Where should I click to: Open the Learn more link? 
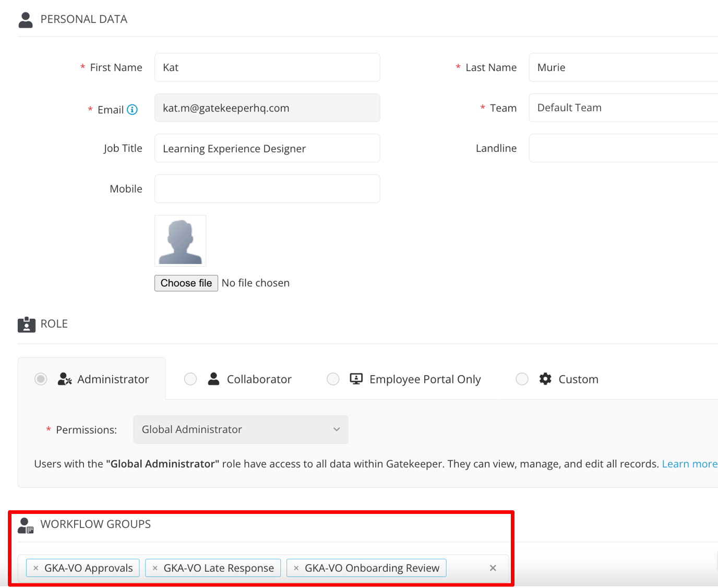(x=689, y=463)
